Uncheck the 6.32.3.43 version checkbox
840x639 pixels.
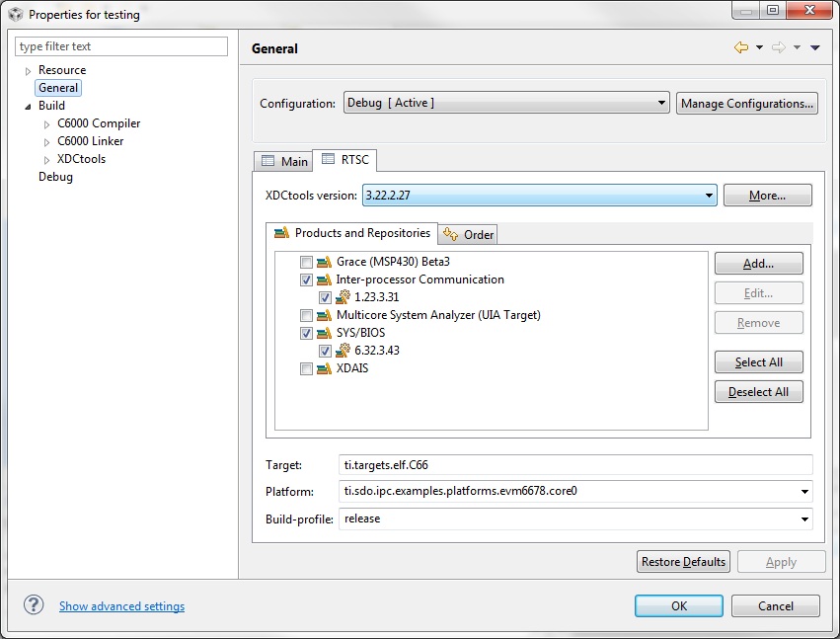(325, 352)
